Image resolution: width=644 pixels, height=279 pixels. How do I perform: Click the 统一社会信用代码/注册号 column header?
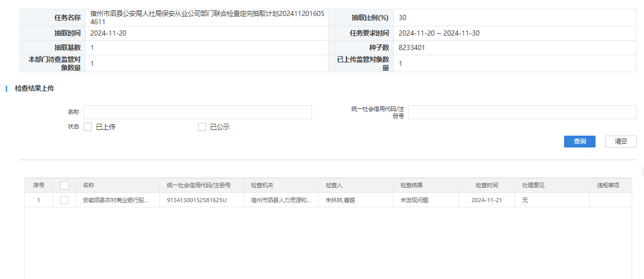pos(198,186)
